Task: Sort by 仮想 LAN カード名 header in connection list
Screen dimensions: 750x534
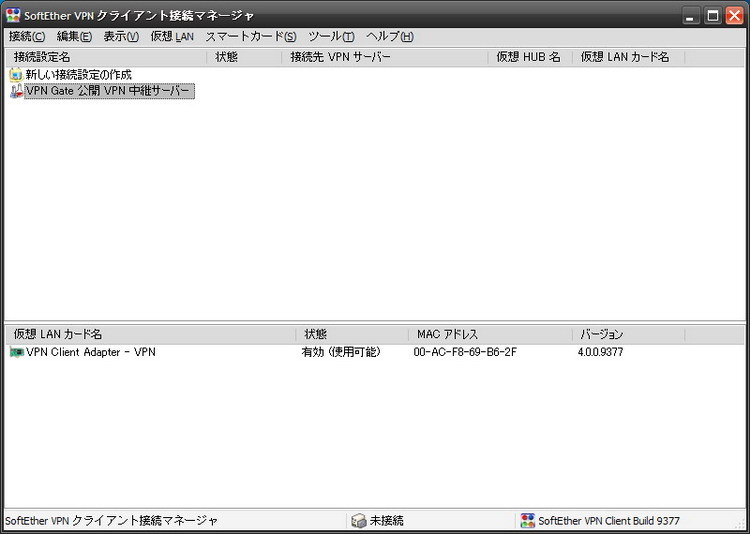Action: tap(629, 57)
